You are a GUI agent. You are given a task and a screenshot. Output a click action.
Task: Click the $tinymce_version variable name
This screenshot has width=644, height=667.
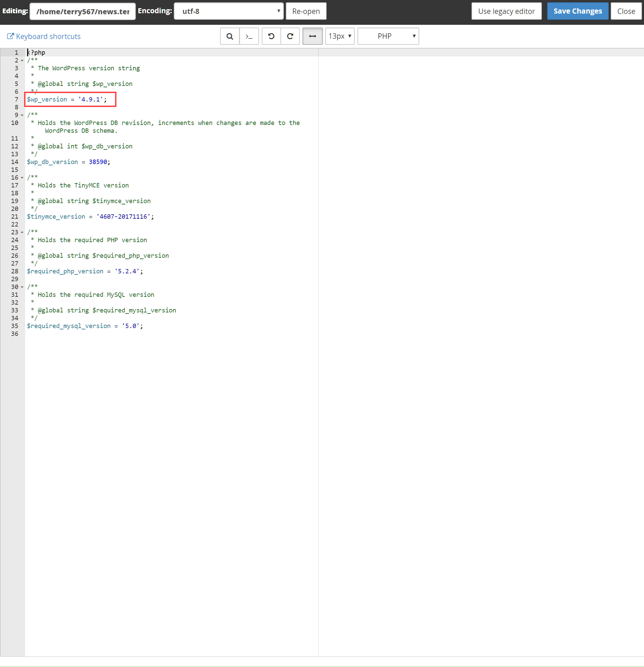pyautogui.click(x=56, y=216)
